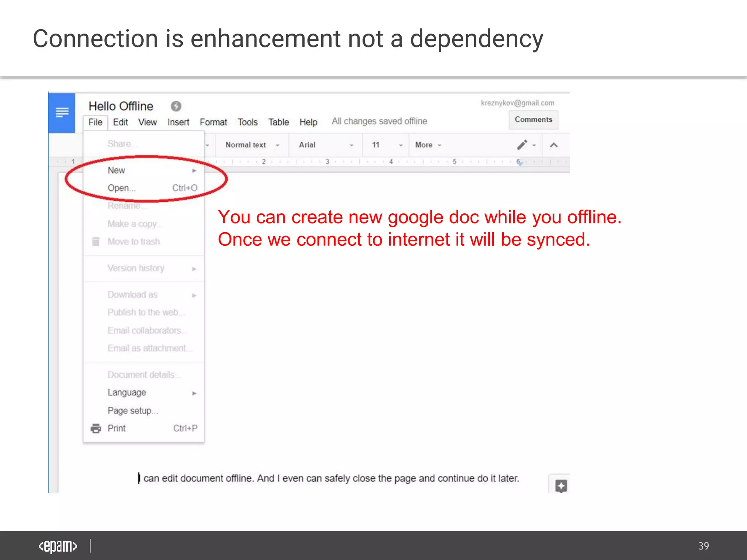Open the font size 11 dropdown
The height and width of the screenshot is (560, 747).
(x=387, y=145)
